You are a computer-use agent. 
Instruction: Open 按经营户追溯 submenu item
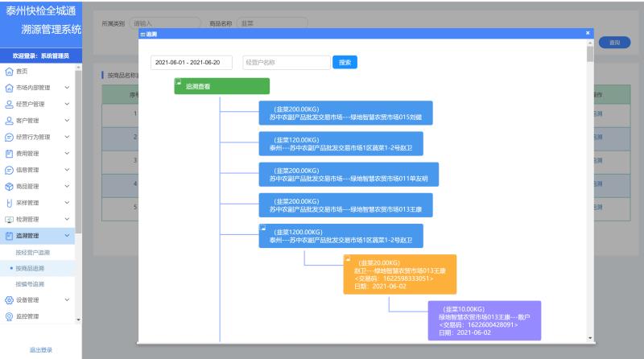pyautogui.click(x=32, y=252)
